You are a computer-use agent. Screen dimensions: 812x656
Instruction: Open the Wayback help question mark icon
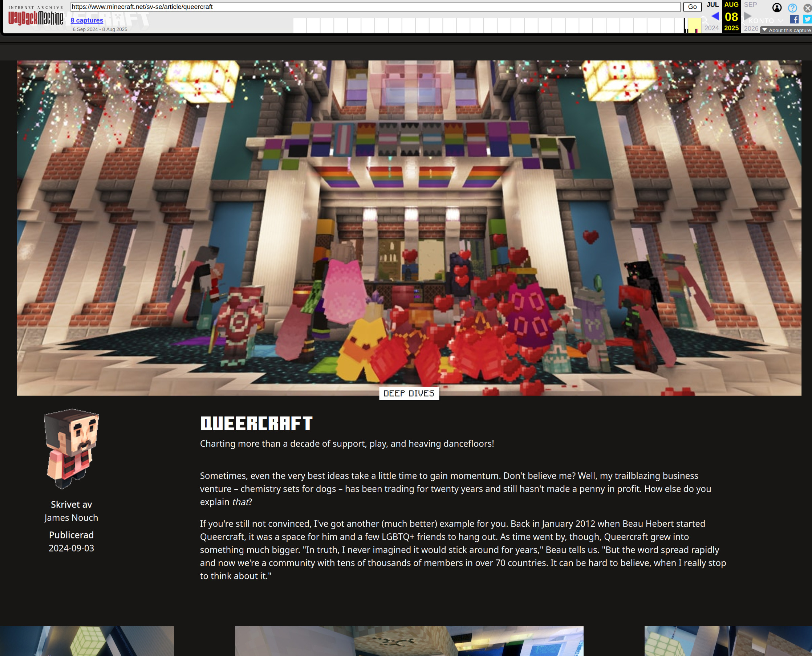coord(792,8)
